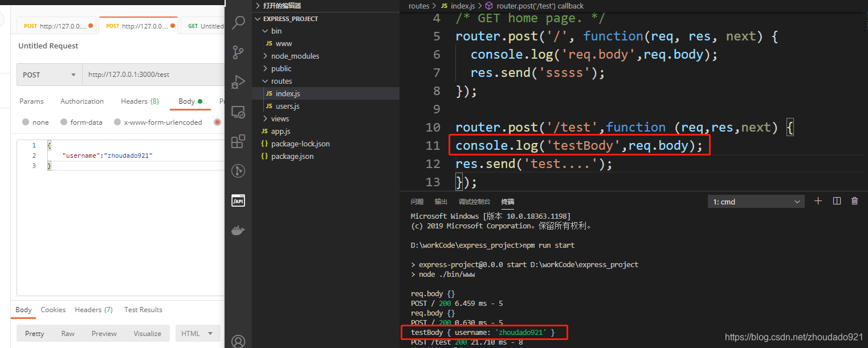Click the username line in JSON body editor
This screenshot has height=348, width=868.
click(108, 155)
